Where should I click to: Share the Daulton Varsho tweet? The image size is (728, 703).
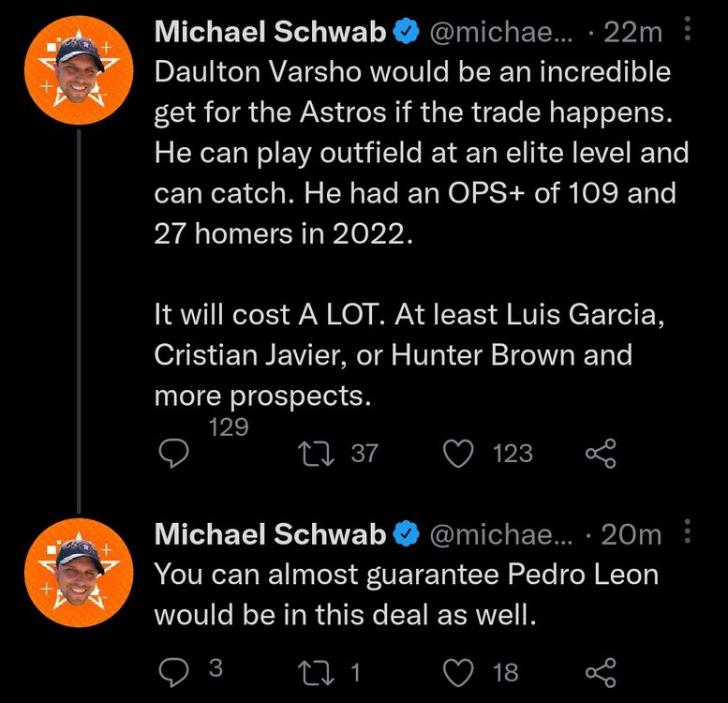click(601, 455)
